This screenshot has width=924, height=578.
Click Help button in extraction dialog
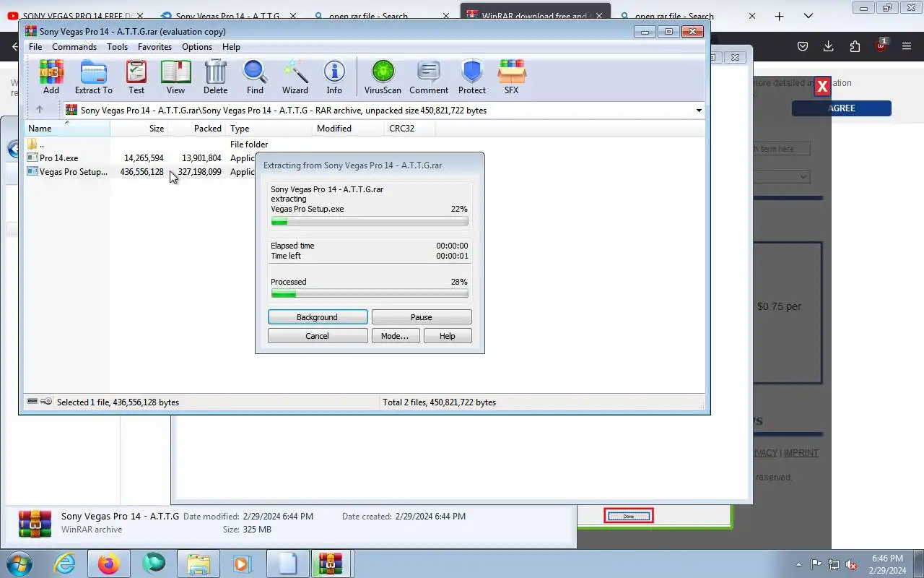[x=448, y=336]
